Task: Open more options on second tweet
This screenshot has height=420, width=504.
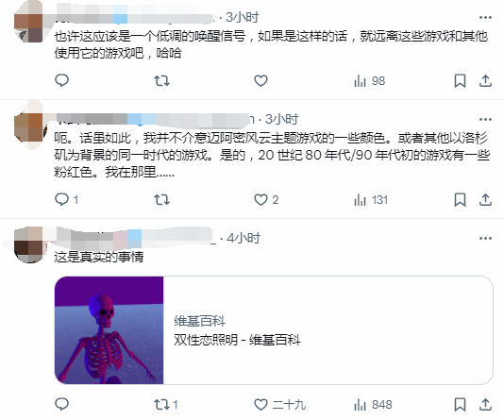Action: point(485,119)
